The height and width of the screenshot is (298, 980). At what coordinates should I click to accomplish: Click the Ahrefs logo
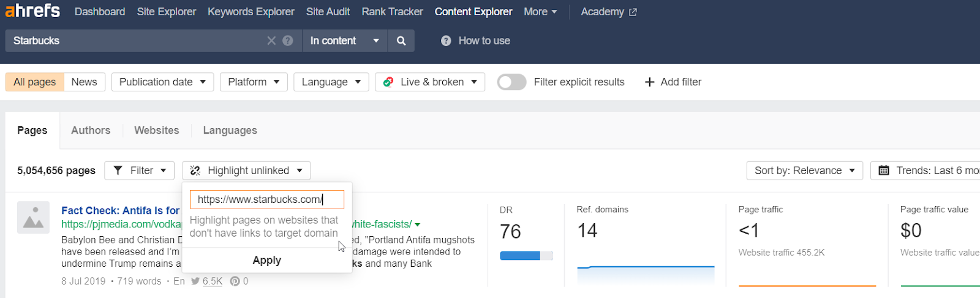(32, 11)
